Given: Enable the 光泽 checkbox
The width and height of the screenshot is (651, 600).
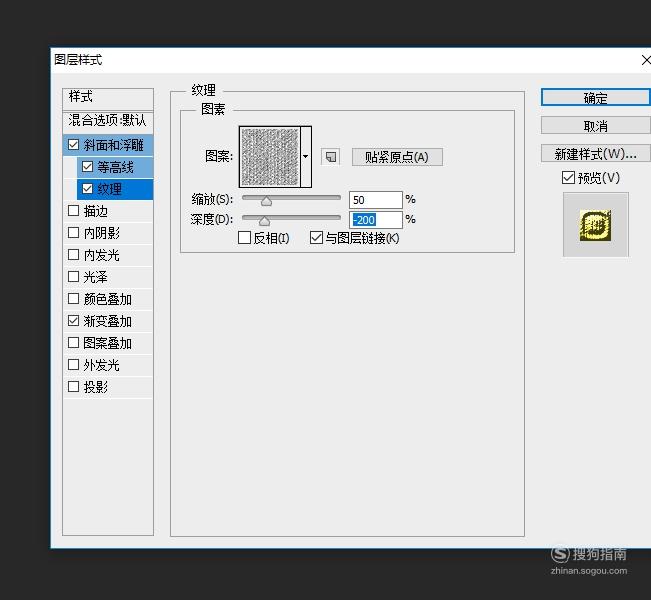Looking at the screenshot, I should coord(73,277).
